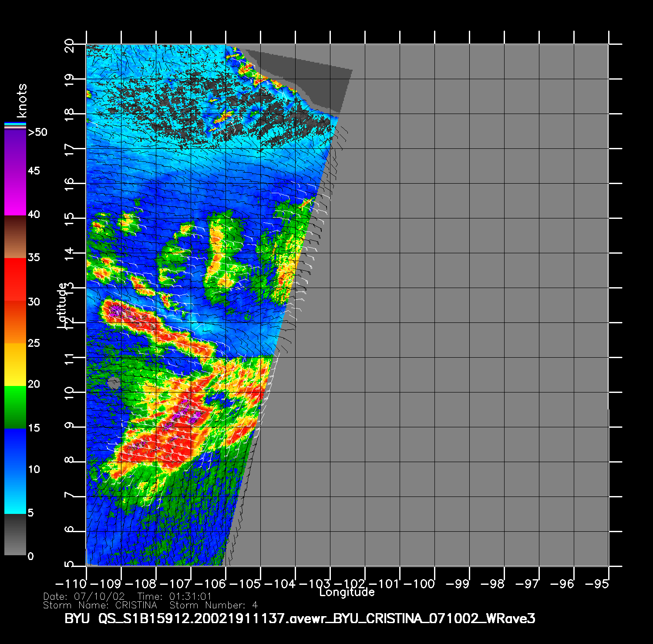Click the latitude 20 tick label

pyautogui.click(x=69, y=45)
